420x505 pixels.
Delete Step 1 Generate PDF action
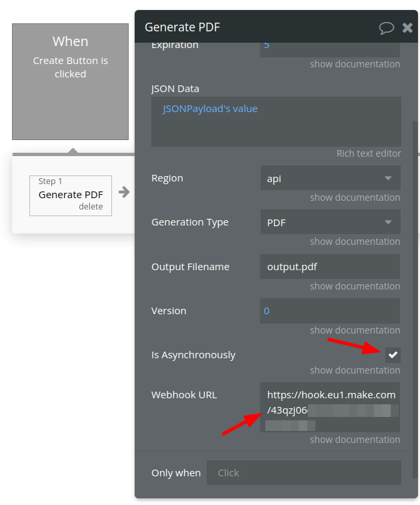coord(91,207)
